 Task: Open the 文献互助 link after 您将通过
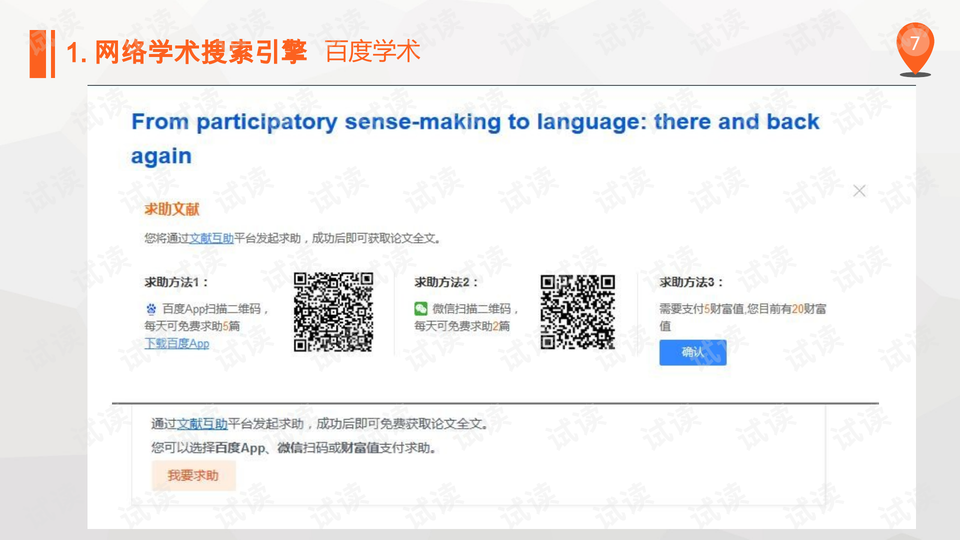[213, 239]
